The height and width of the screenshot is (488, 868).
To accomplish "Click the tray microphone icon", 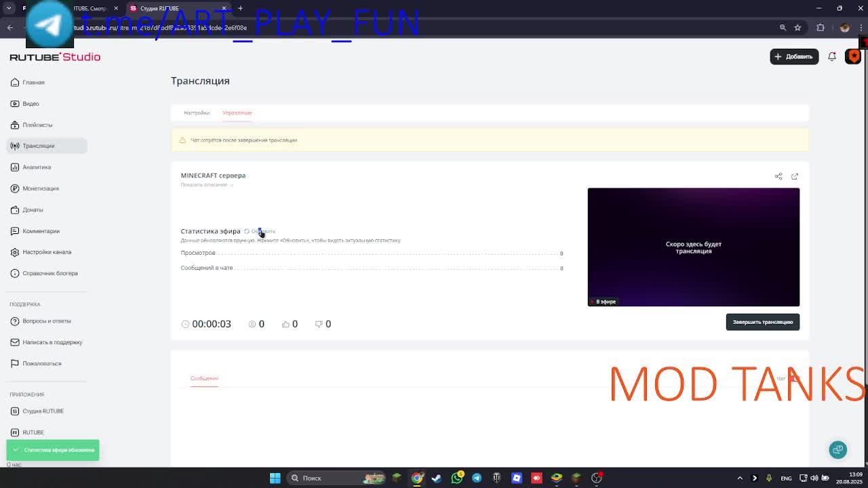I will (769, 478).
